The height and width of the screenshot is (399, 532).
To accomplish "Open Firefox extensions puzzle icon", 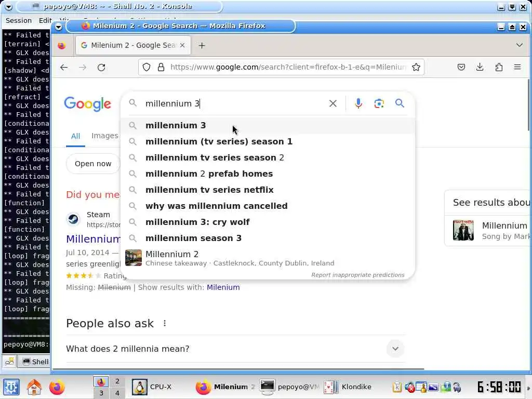I will (499, 67).
